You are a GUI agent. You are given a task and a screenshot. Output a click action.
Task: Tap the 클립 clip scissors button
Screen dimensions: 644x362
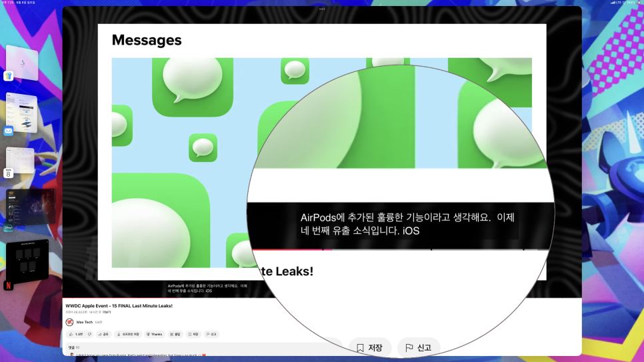pyautogui.click(x=175, y=335)
